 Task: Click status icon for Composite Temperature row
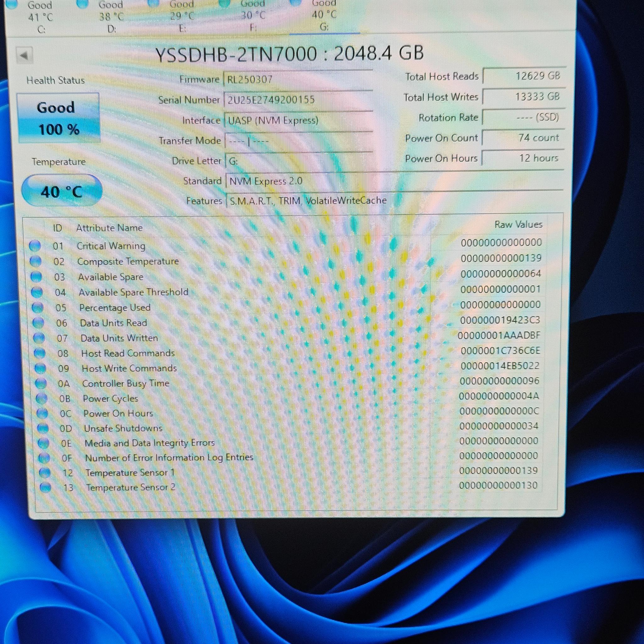(35, 261)
